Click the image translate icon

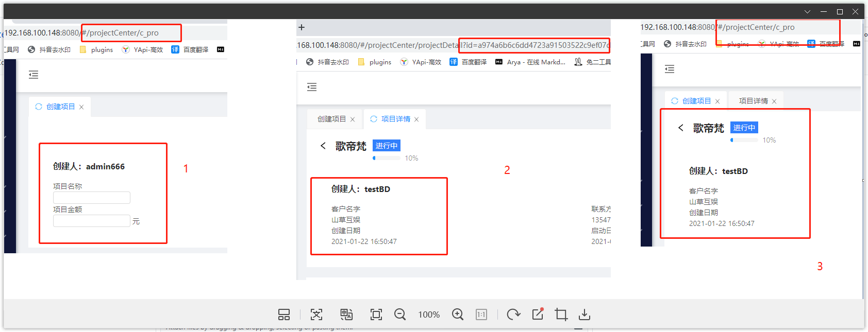346,314
